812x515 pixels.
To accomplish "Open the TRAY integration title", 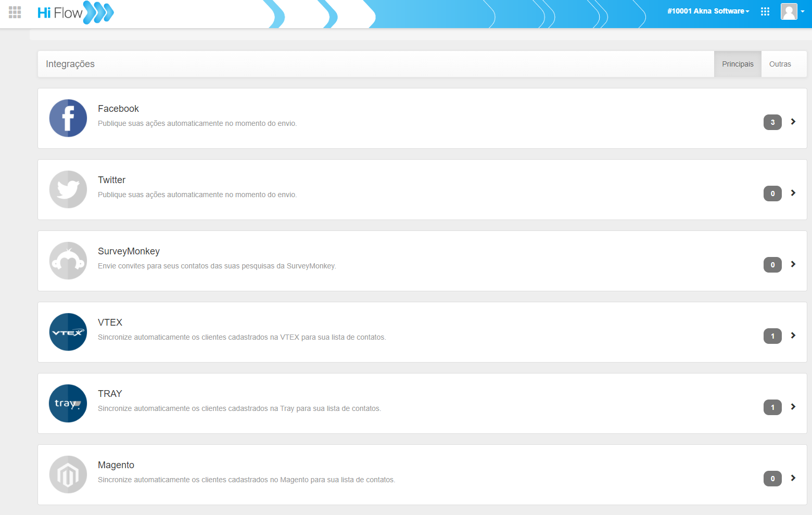I will [x=110, y=394].
